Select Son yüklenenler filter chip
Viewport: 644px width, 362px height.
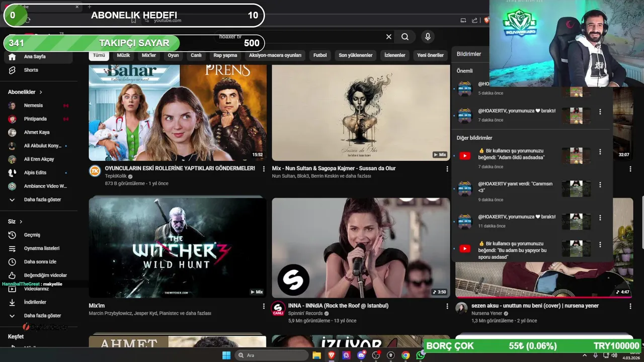(356, 55)
